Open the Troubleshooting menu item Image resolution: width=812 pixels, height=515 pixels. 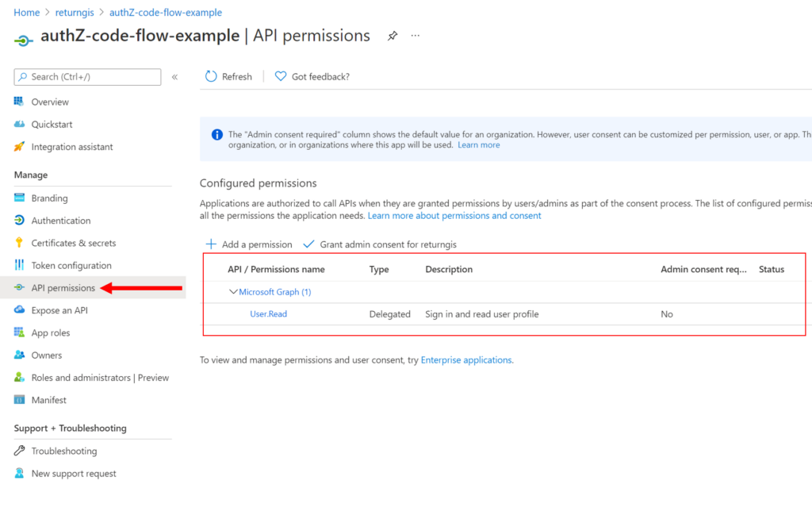64,451
